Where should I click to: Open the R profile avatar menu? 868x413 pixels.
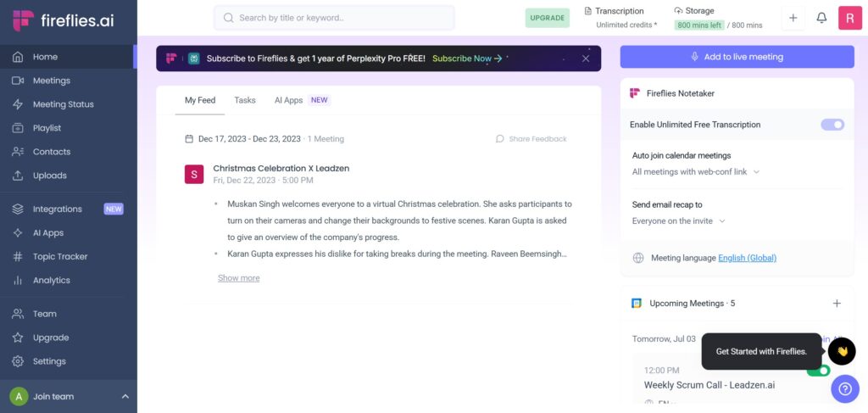click(x=849, y=18)
